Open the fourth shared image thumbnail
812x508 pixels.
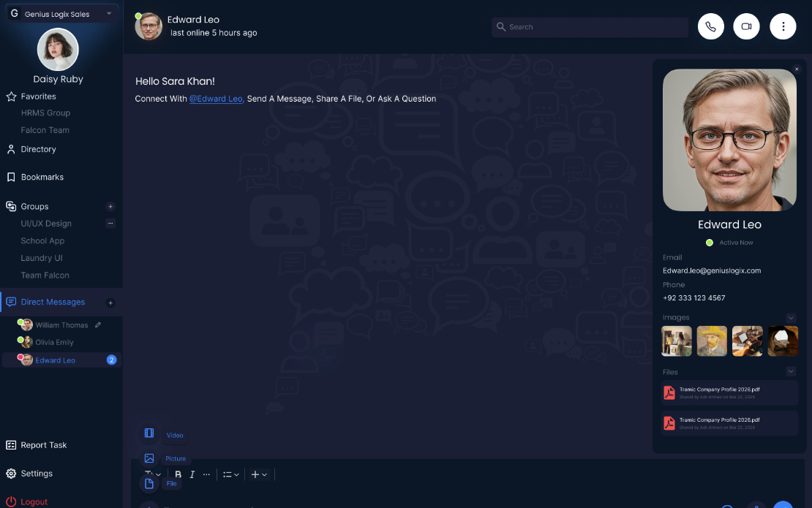tap(783, 341)
